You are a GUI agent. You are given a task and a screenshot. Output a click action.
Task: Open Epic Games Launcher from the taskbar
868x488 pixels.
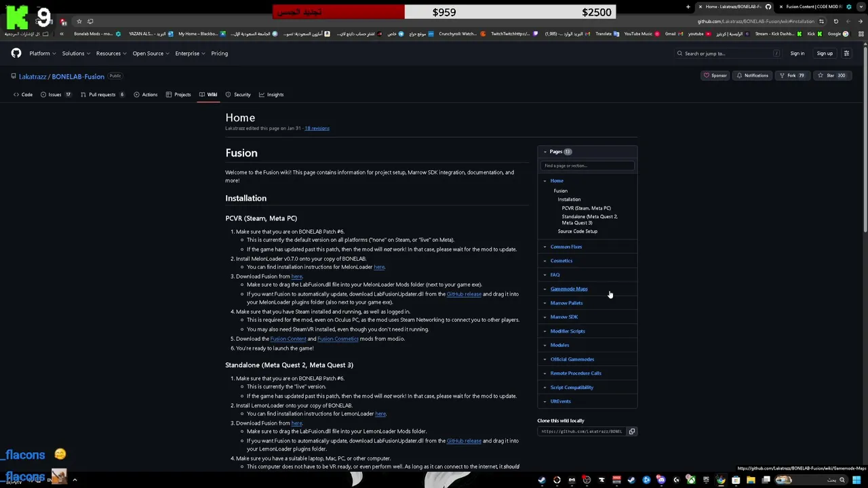[x=706, y=480]
